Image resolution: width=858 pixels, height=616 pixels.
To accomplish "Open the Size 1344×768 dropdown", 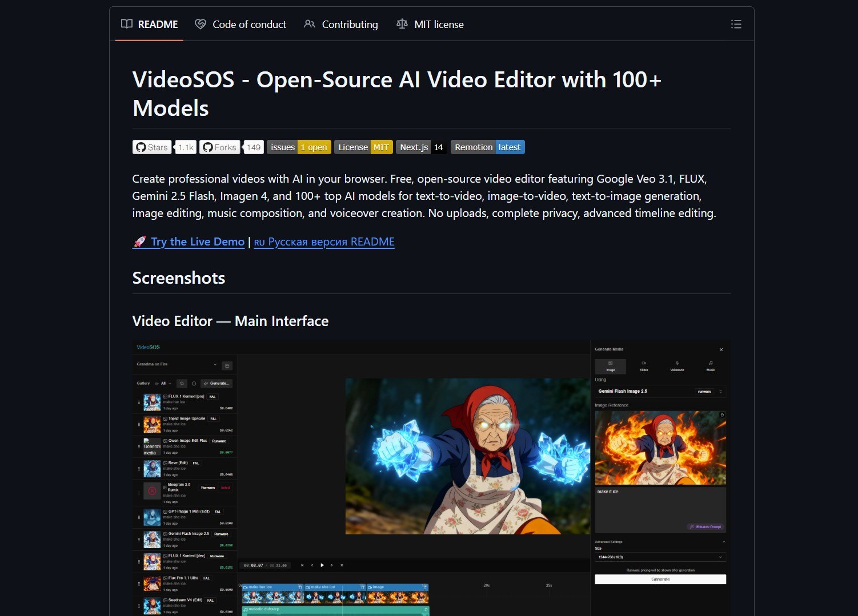I will 660,557.
